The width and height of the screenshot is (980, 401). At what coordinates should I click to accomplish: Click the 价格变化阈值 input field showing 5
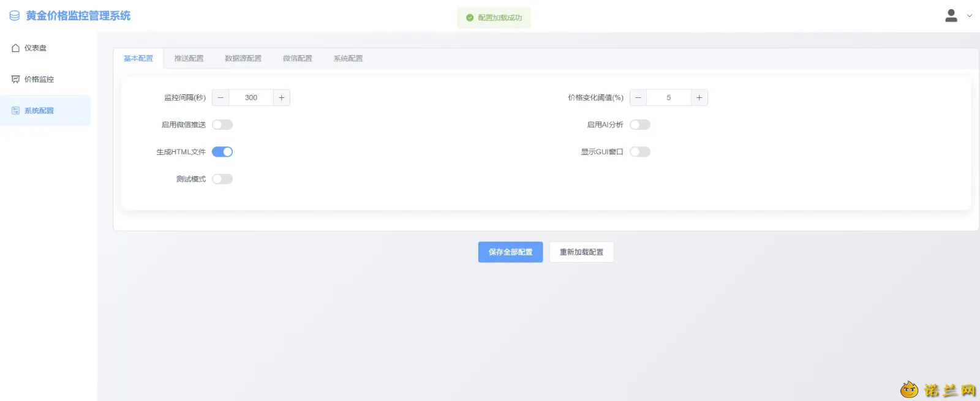[x=669, y=98]
